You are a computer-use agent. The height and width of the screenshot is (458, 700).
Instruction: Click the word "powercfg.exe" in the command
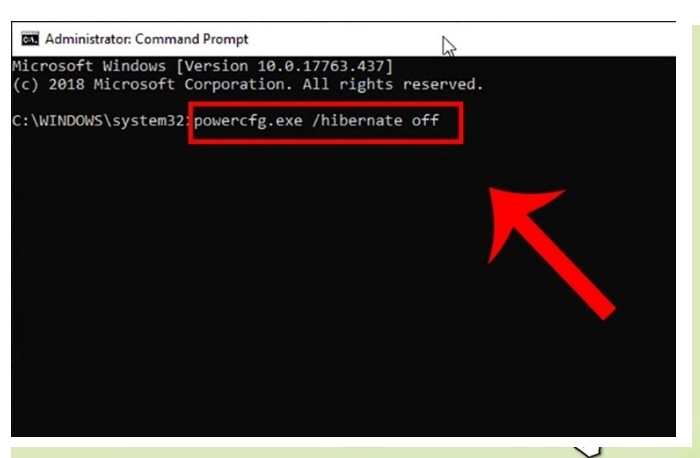click(x=248, y=121)
